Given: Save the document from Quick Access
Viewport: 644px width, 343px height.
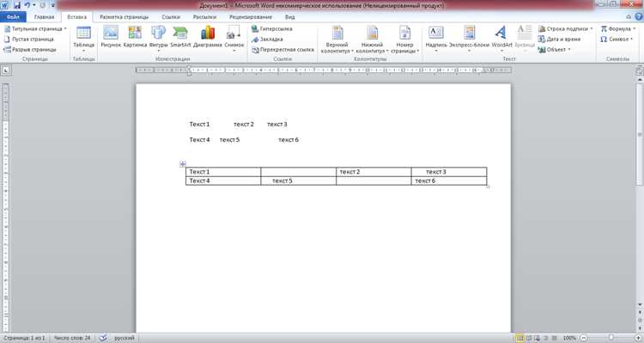Looking at the screenshot, I should click(17, 5).
